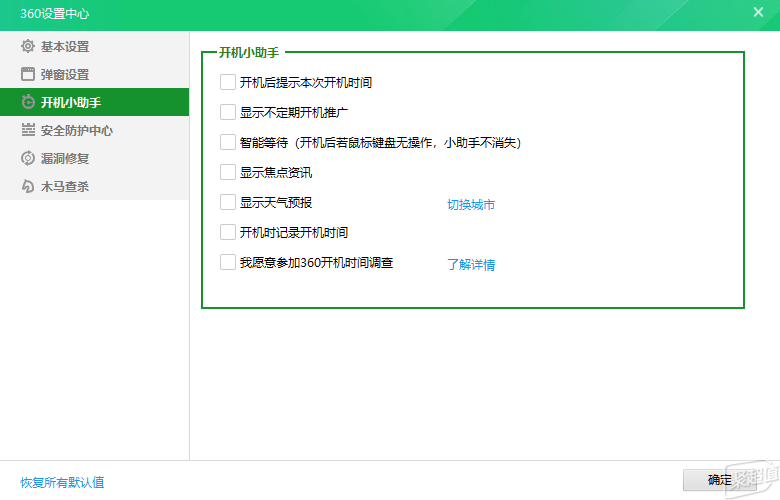This screenshot has height=500, width=780.
Task: Enable 开机后提示本次开机时间 checkbox
Action: point(228,82)
